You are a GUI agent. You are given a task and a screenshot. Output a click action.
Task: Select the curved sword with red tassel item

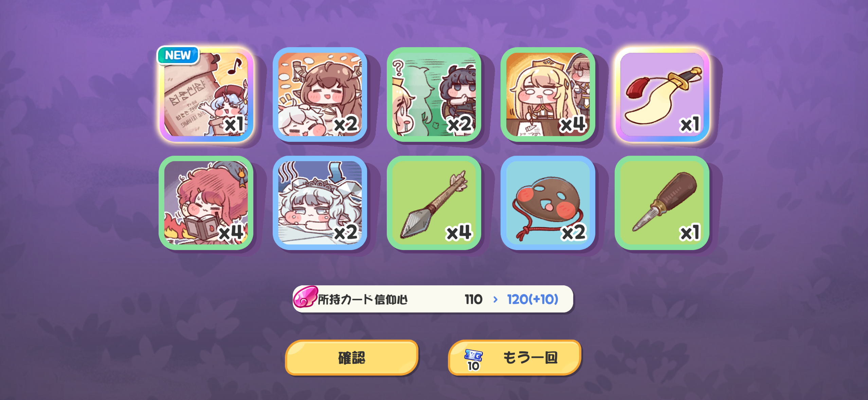tap(662, 94)
